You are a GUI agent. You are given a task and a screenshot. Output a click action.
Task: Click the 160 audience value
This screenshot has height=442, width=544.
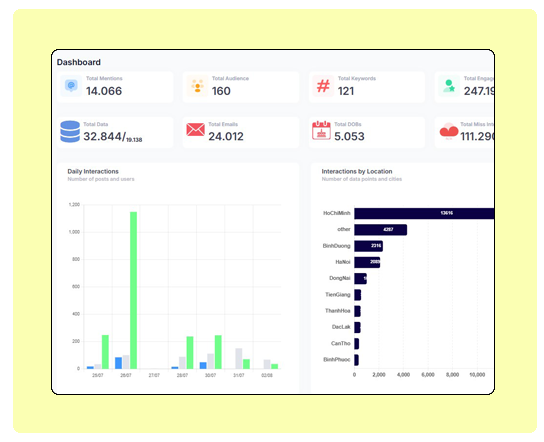tap(221, 91)
